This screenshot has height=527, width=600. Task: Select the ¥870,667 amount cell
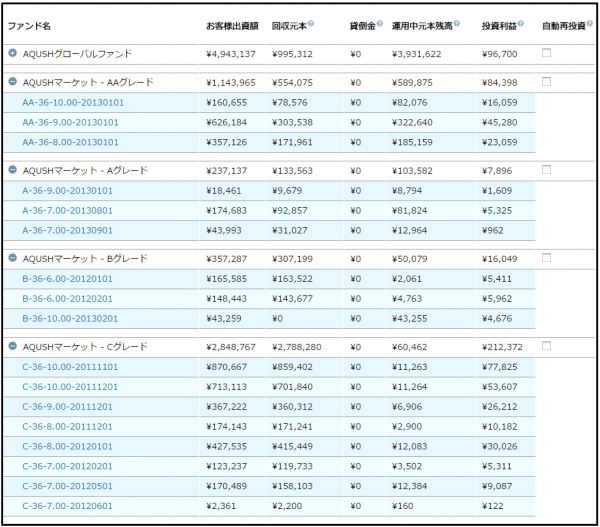coord(227,367)
